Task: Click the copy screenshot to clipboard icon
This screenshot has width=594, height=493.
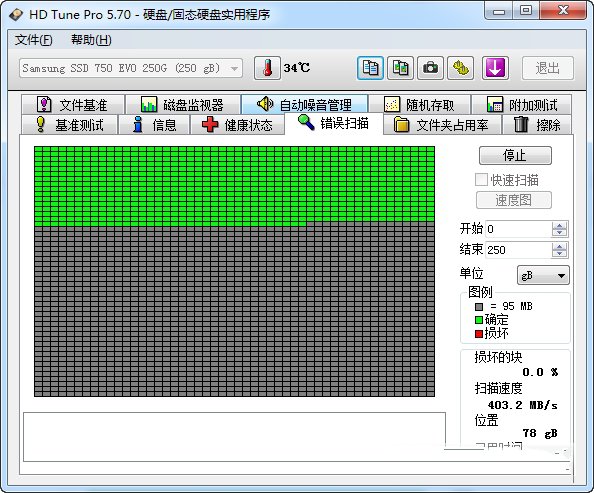Action: pyautogui.click(x=400, y=68)
